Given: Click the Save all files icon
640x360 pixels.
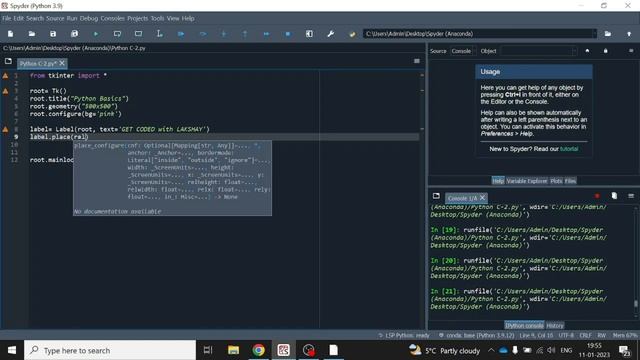Looking at the screenshot, I should point(74,34).
